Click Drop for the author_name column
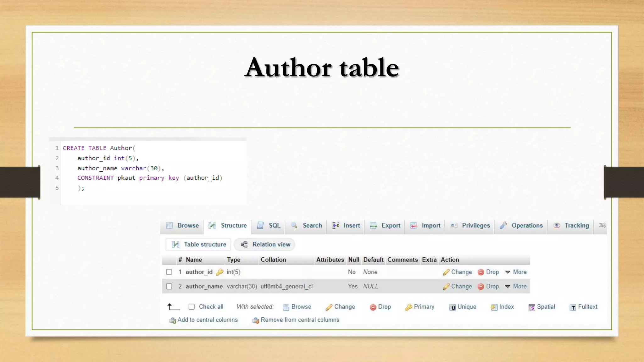Screen dimensions: 644x362 (488, 287)
